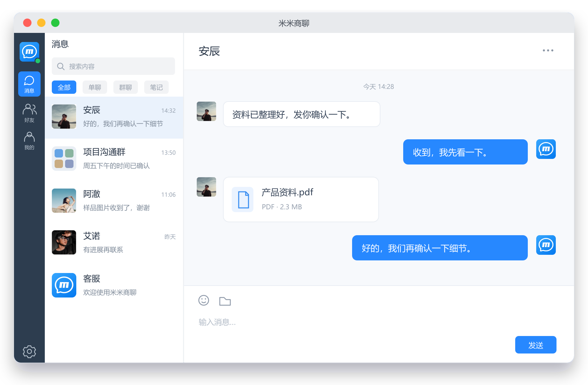
Task: Click the magnifier search icon
Action: tap(61, 66)
